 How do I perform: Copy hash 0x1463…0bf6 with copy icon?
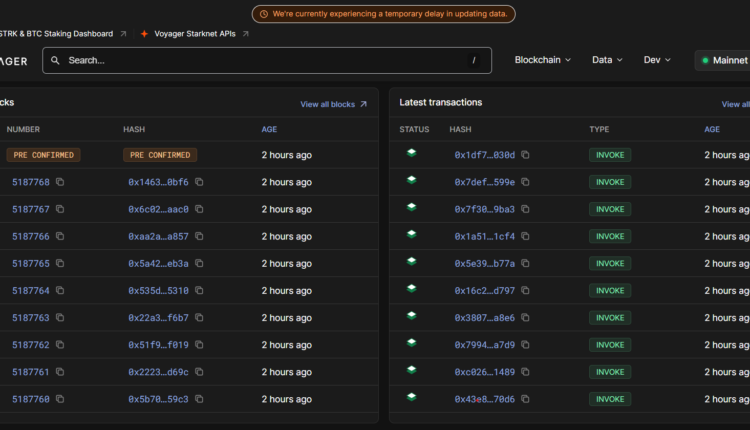click(x=199, y=182)
